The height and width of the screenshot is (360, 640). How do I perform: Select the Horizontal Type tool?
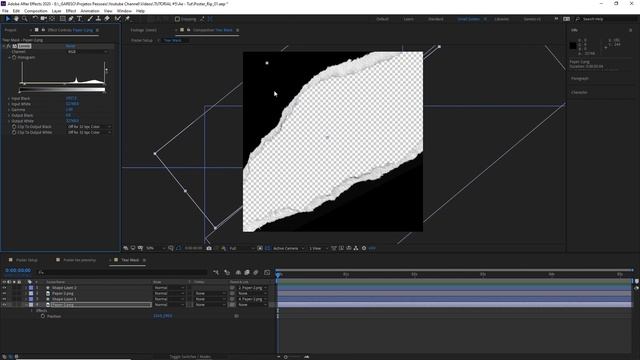(79, 19)
